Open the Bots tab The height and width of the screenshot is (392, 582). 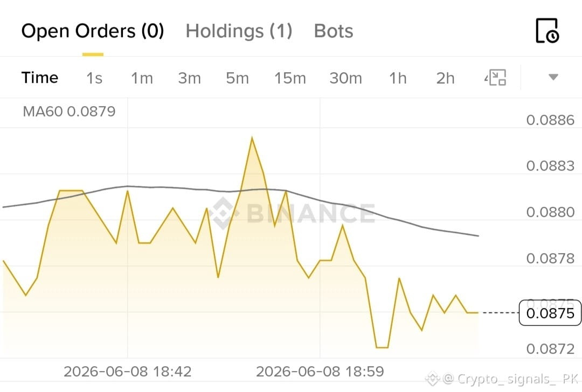tap(334, 31)
